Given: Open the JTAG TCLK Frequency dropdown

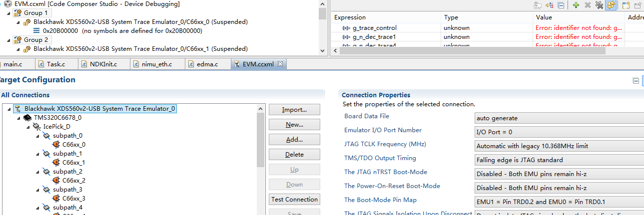Looking at the screenshot, I should point(559,146).
